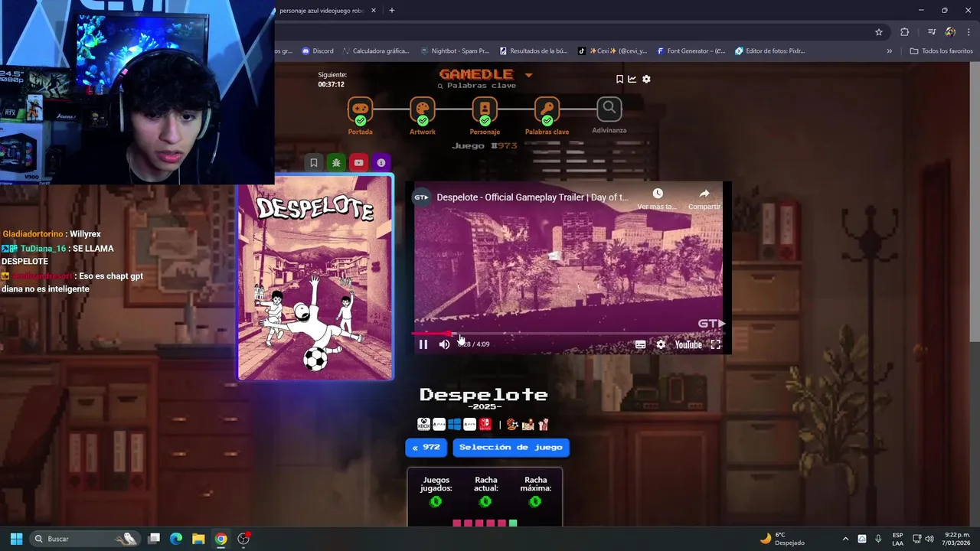Click the PS4 platform icon
This screenshot has width=980, height=551.
coord(439,424)
